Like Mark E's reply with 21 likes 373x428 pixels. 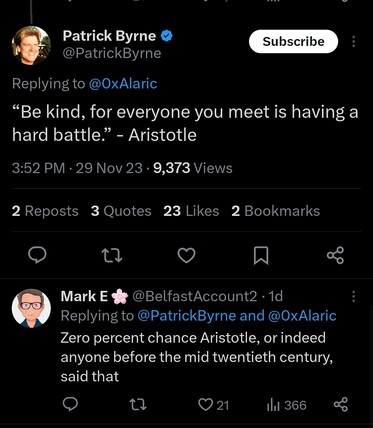click(x=213, y=405)
